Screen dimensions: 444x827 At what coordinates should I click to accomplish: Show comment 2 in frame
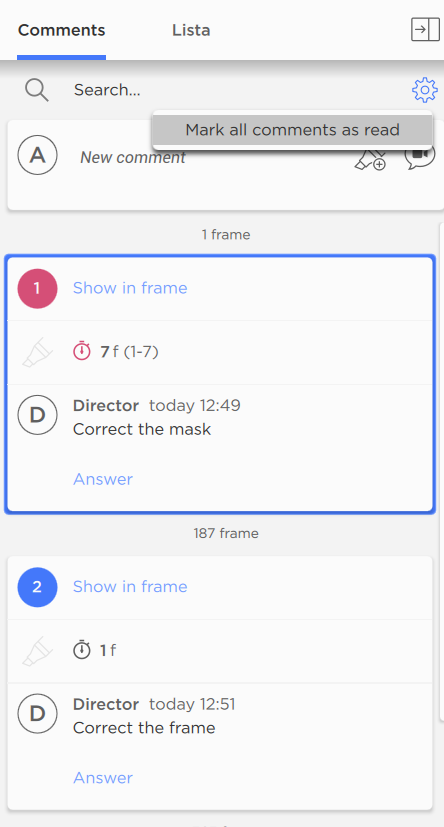130,586
